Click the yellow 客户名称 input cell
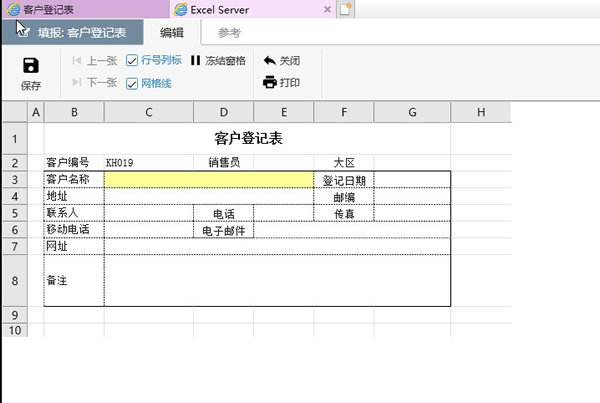Image resolution: width=600 pixels, height=403 pixels. (208, 180)
